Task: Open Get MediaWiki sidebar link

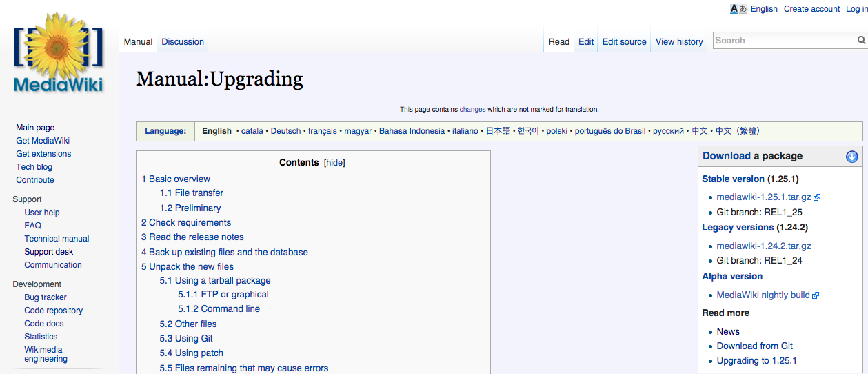Action: pyautogui.click(x=43, y=141)
